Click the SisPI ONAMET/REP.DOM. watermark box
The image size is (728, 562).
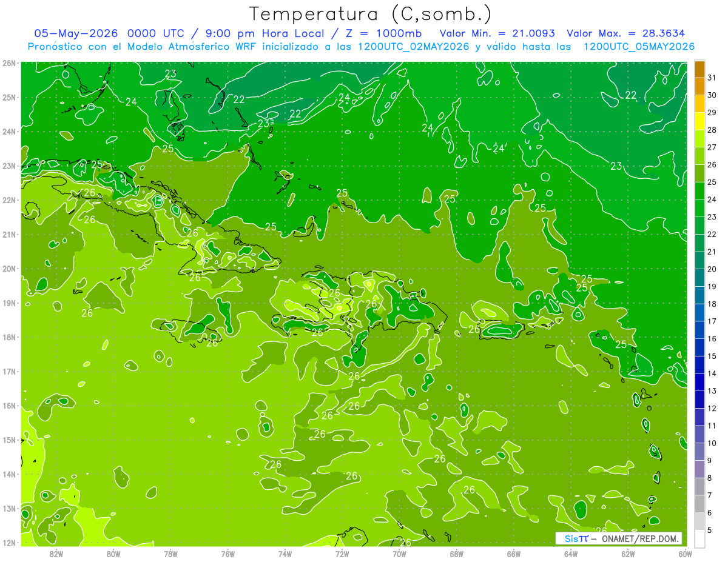point(619,538)
